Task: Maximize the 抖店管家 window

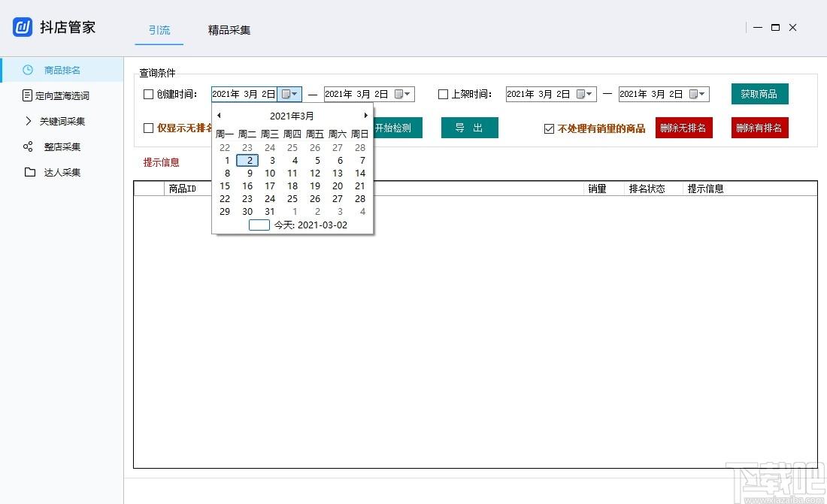Action: (775, 27)
